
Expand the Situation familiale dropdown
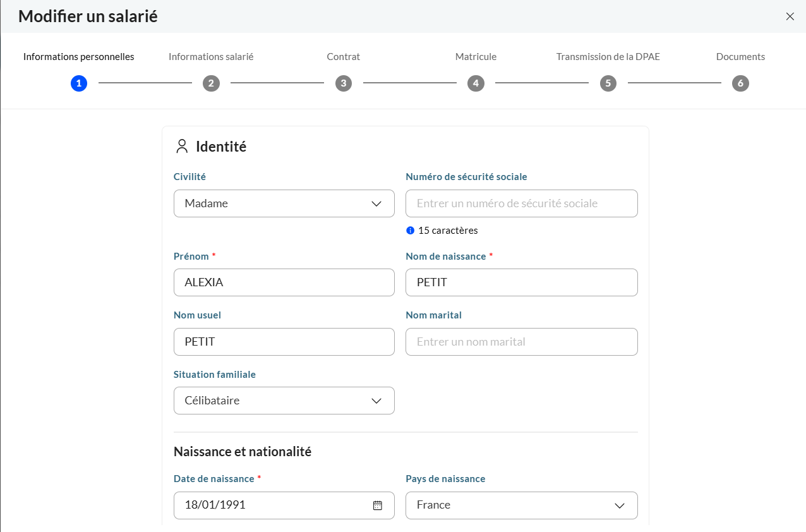tap(284, 401)
